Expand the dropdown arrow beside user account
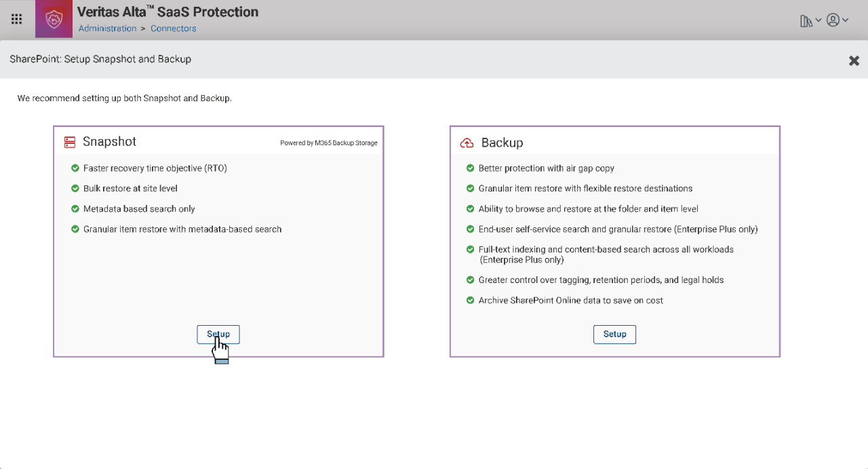Image resolution: width=868 pixels, height=469 pixels. click(x=846, y=20)
